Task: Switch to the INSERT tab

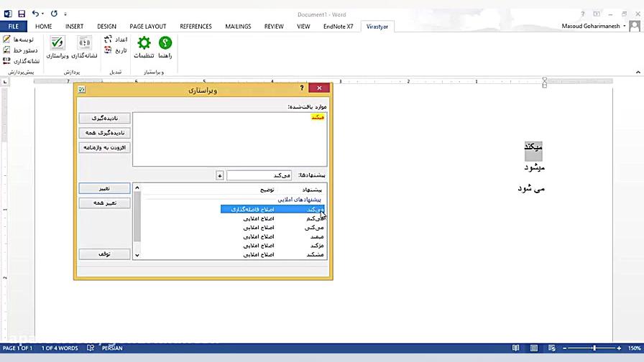Action: (74, 27)
